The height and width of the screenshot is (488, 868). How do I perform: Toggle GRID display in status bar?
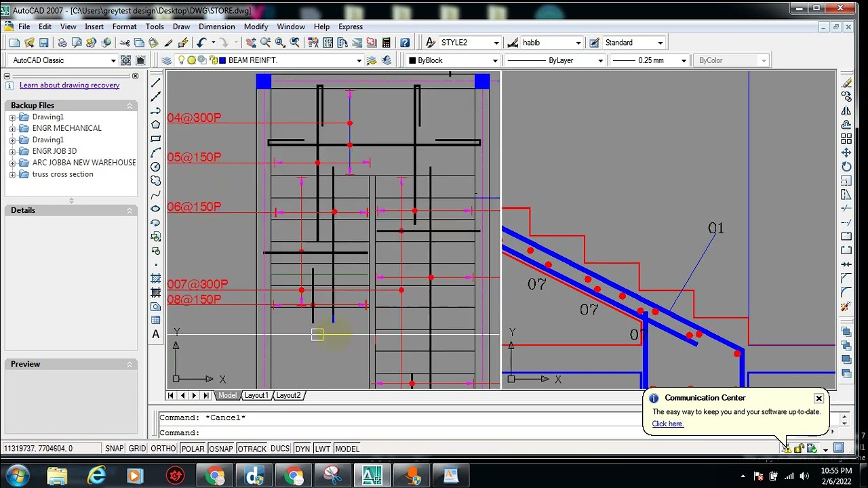137,449
